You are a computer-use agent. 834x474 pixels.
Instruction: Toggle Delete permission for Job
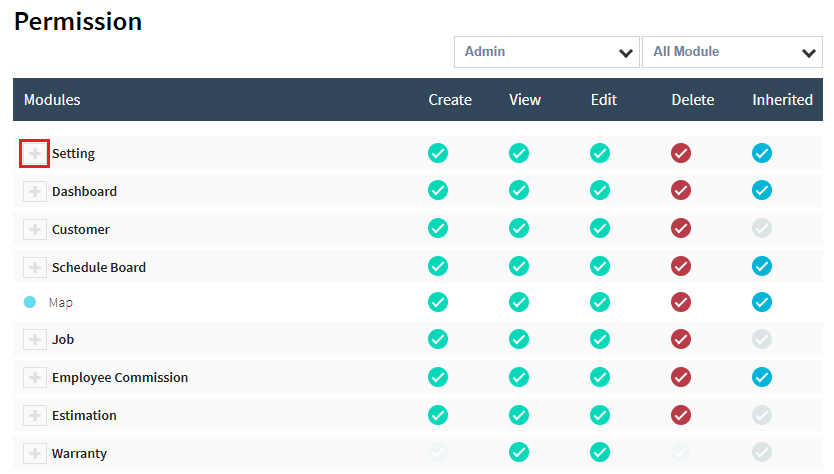(x=681, y=340)
